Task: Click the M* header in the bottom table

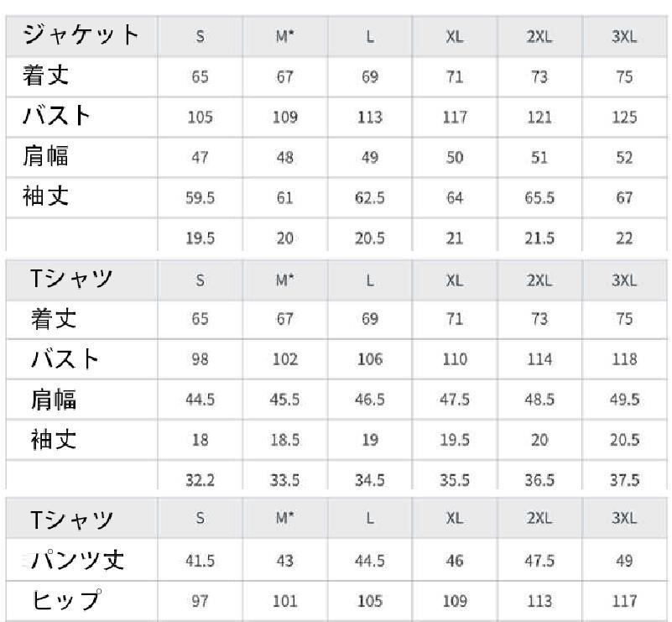Action: click(x=285, y=519)
